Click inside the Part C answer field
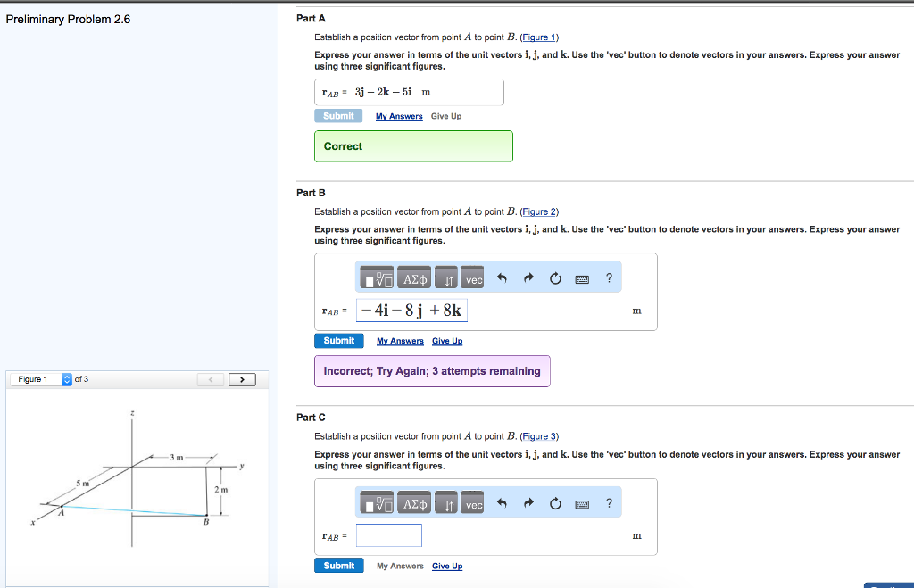 tap(389, 534)
